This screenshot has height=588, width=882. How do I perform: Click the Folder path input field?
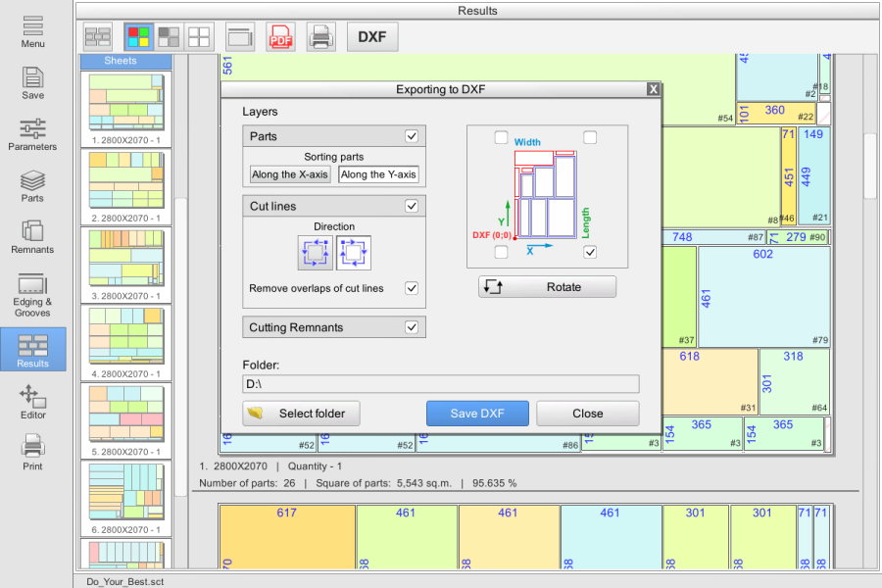tap(440, 384)
